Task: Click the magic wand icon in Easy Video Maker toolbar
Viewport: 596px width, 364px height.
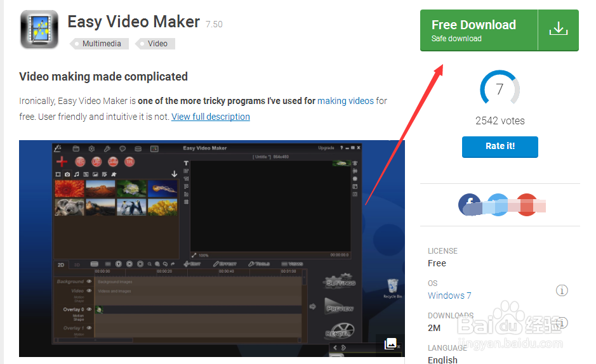Action: pyautogui.click(x=57, y=148)
